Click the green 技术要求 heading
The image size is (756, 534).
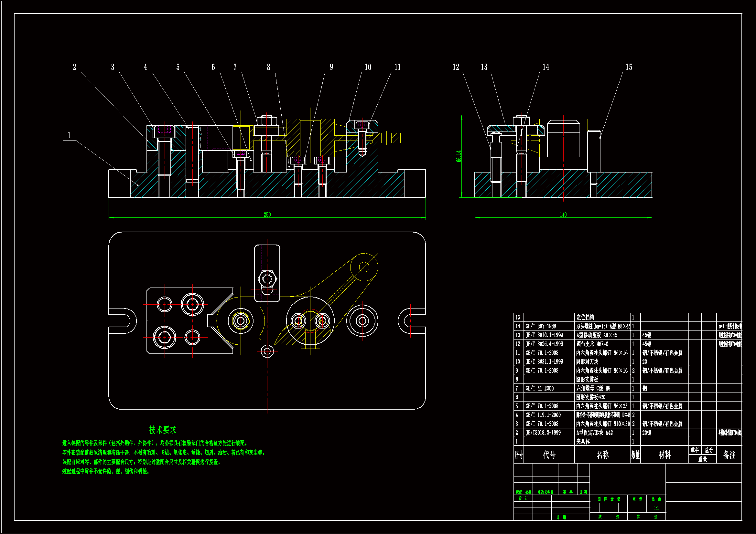click(x=163, y=430)
